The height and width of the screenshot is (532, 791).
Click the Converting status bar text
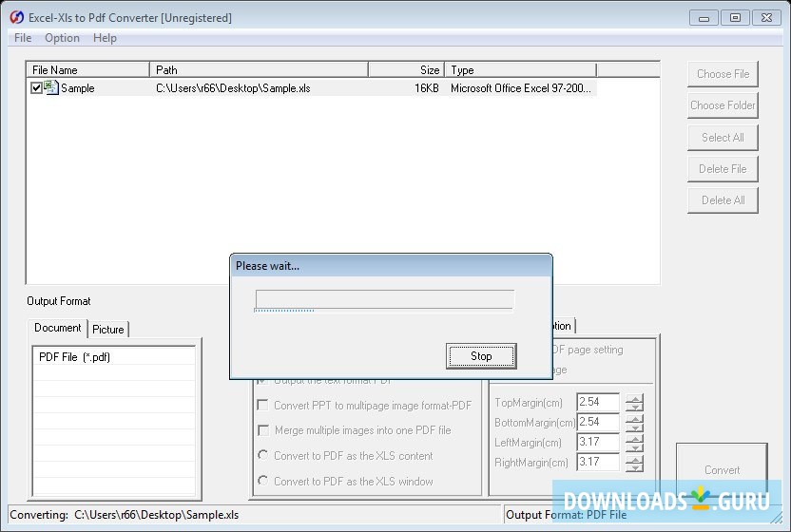[x=125, y=515]
